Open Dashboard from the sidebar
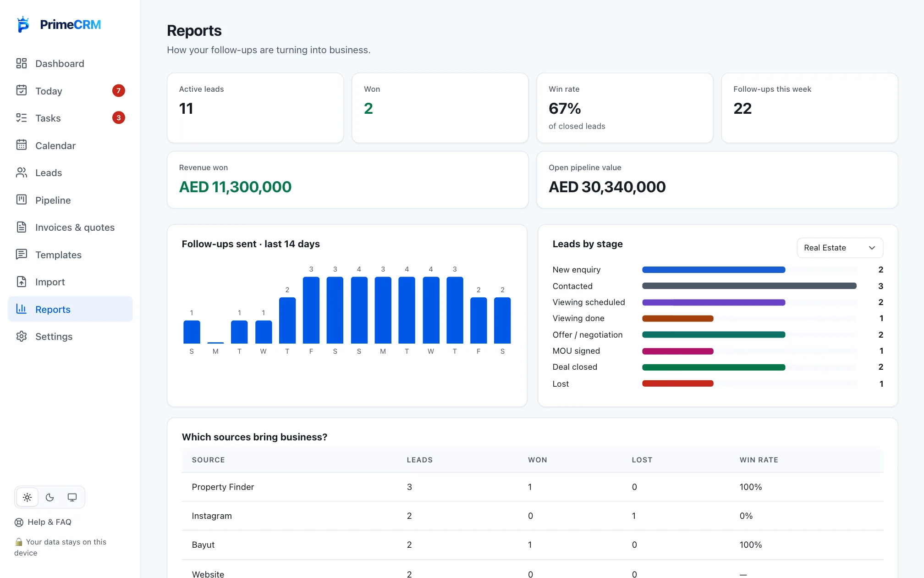The width and height of the screenshot is (924, 578). pyautogui.click(x=70, y=63)
